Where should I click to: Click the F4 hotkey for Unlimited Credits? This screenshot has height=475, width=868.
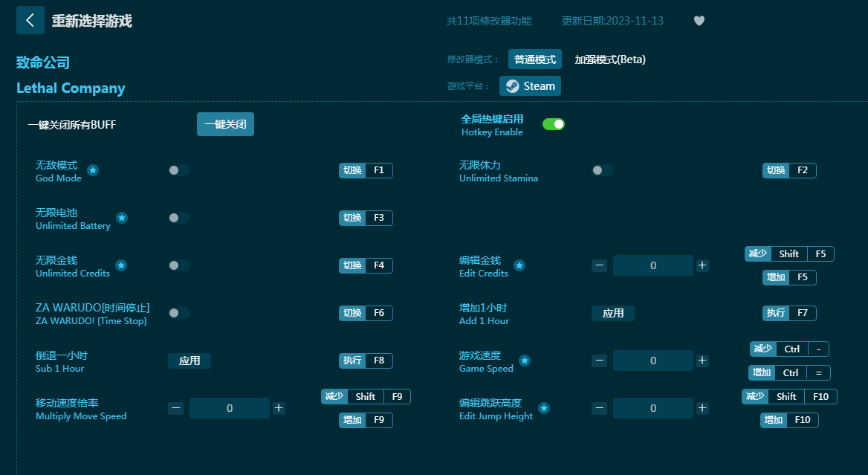tap(366, 265)
